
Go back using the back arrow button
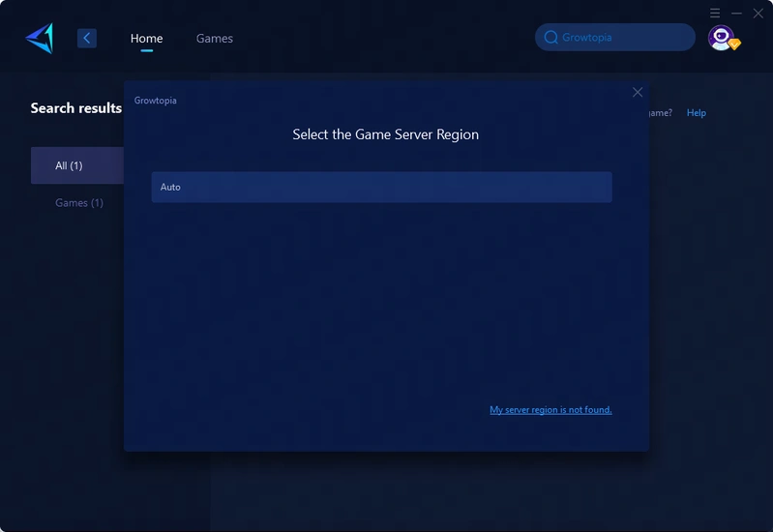point(87,38)
